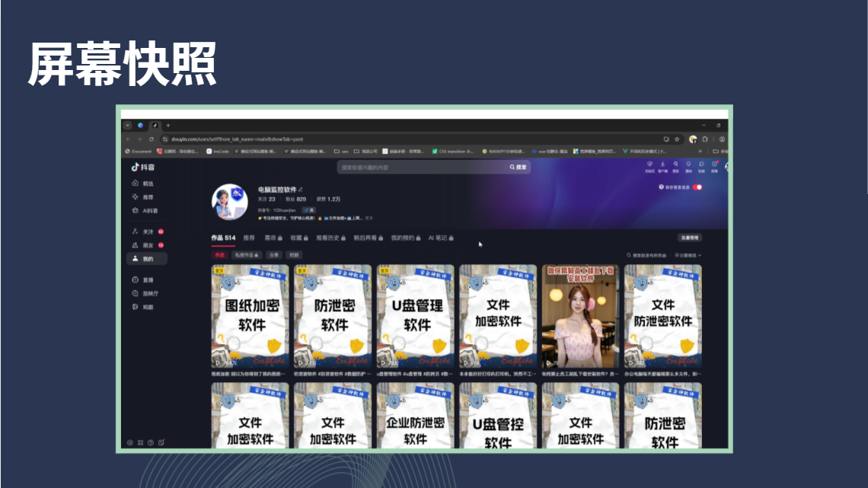868x488 pixels.
Task: Open the 企业防泄密软件 video thumbnail
Action: click(x=415, y=416)
